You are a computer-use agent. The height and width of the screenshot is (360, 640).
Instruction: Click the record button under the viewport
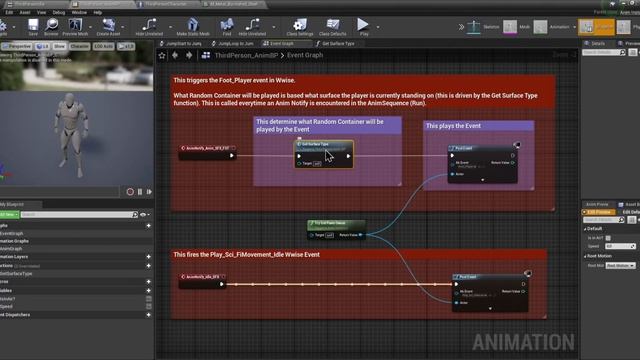point(130,191)
